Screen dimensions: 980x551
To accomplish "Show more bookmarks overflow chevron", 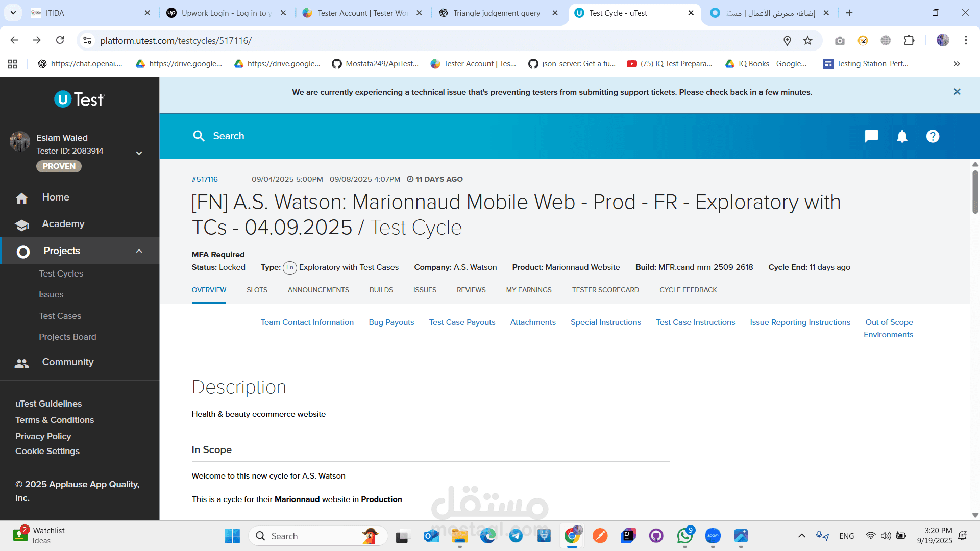I will coord(957,64).
